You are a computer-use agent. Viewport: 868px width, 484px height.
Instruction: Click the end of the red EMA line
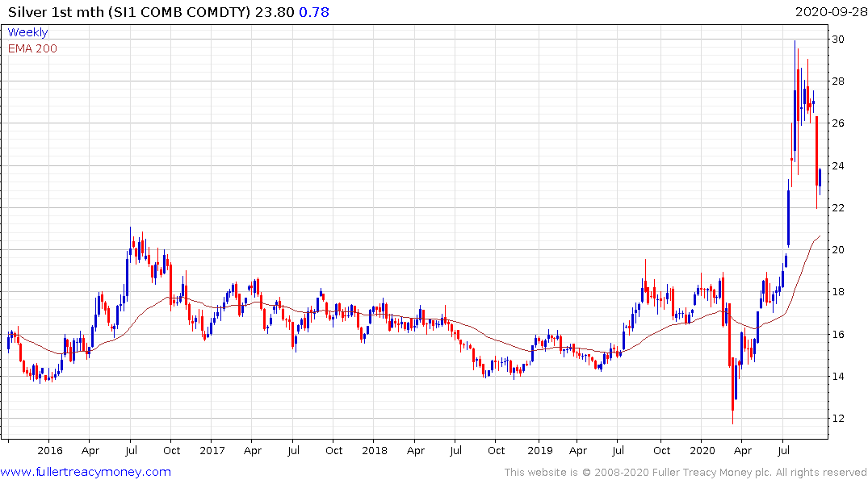coord(820,236)
